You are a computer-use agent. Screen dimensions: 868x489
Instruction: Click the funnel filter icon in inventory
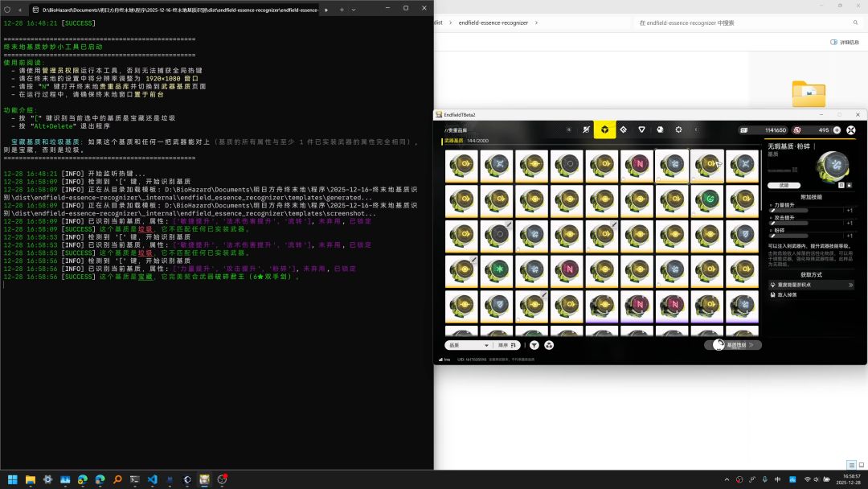(x=534, y=345)
